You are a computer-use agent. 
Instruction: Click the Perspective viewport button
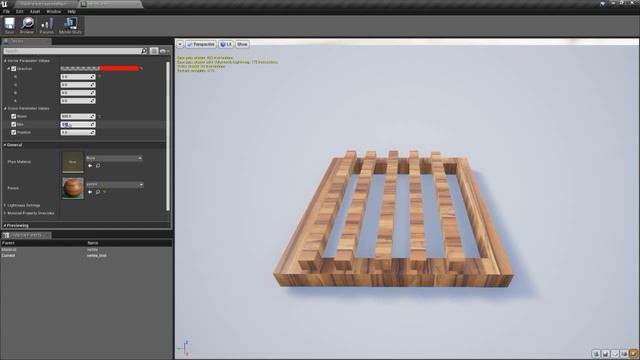pyautogui.click(x=201, y=44)
